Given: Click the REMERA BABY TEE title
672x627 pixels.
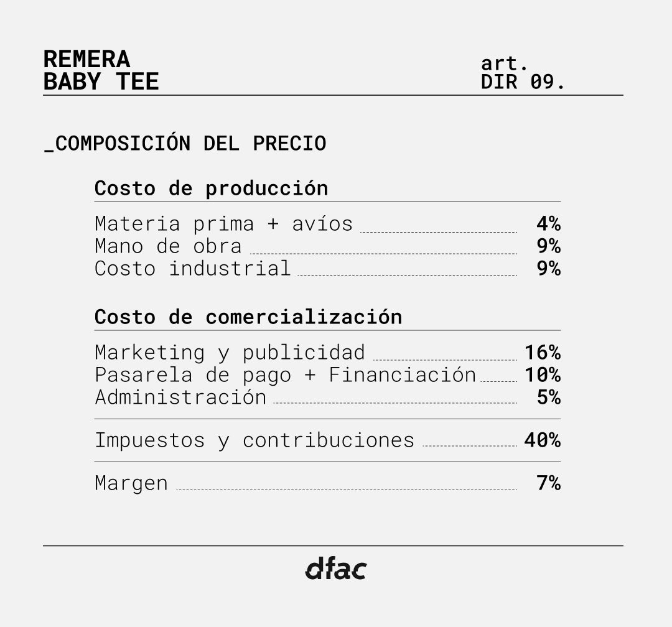Looking at the screenshot, I should click(x=101, y=70).
